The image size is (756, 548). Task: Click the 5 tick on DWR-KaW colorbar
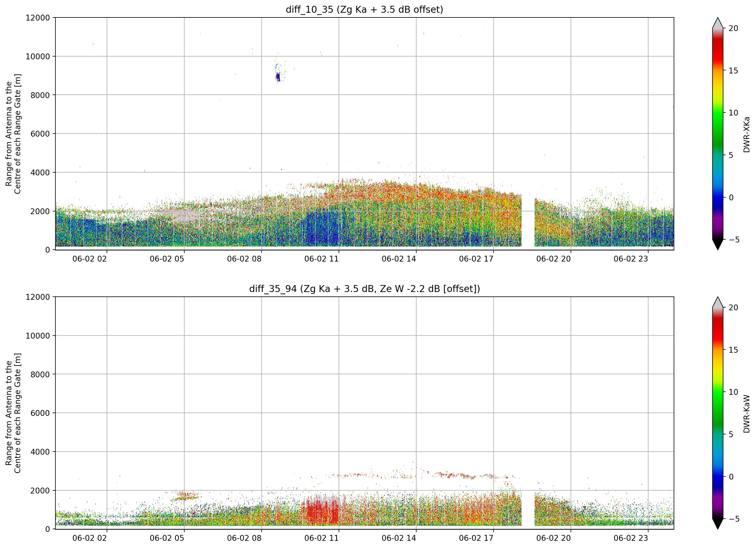[x=731, y=434]
